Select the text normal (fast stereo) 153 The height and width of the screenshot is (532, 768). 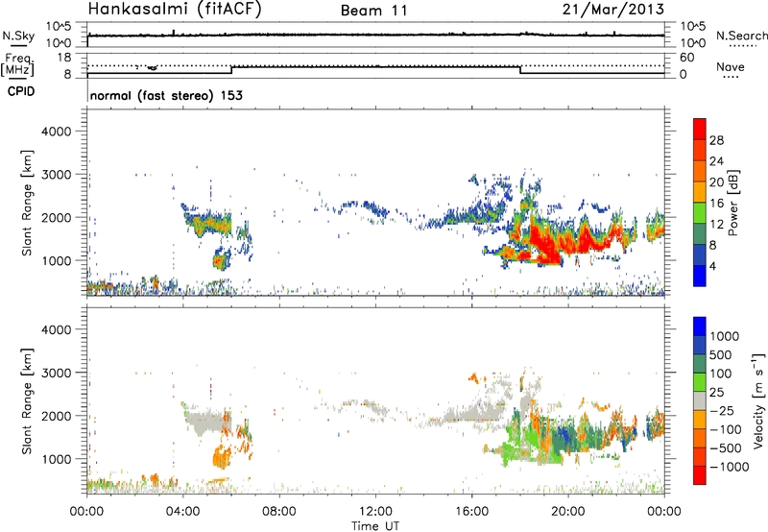[x=166, y=95]
